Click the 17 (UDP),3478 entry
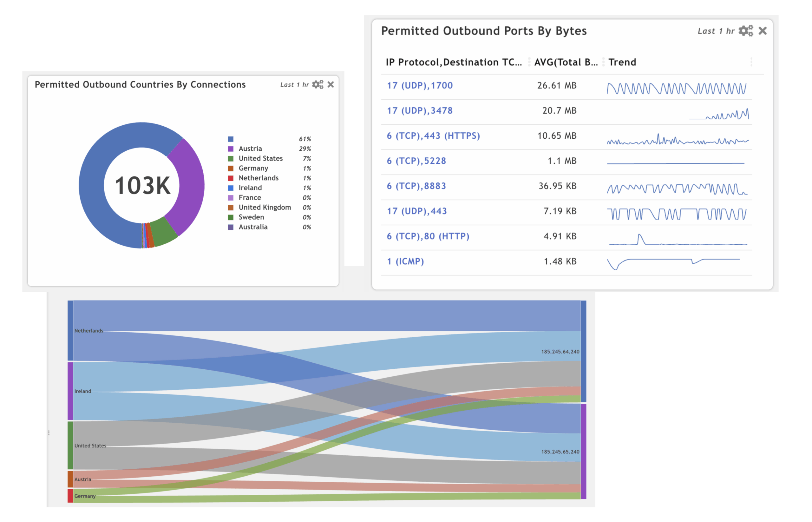This screenshot has width=812, height=522. coord(419,110)
